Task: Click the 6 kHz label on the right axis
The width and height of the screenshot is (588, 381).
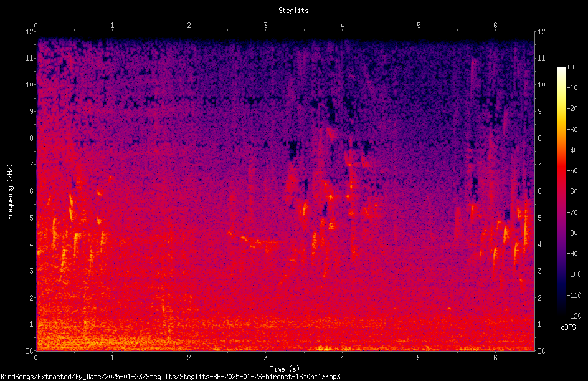Action: pos(539,191)
